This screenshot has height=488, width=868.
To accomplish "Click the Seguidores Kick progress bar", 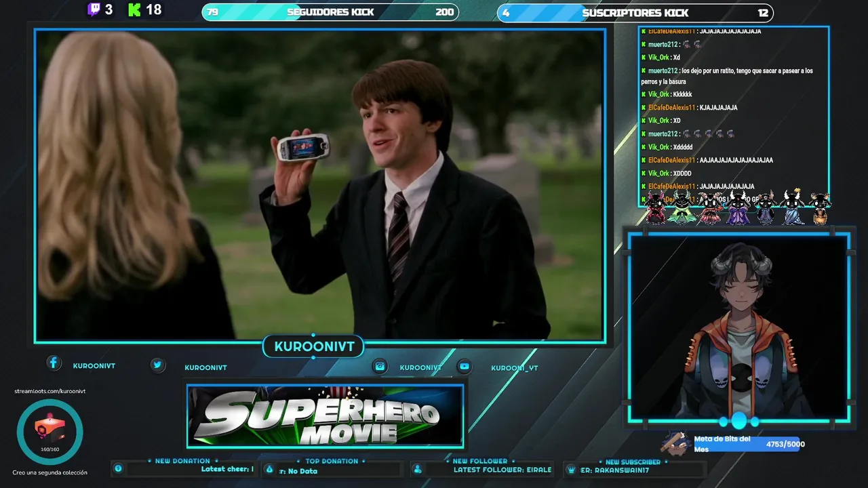I will click(x=330, y=12).
